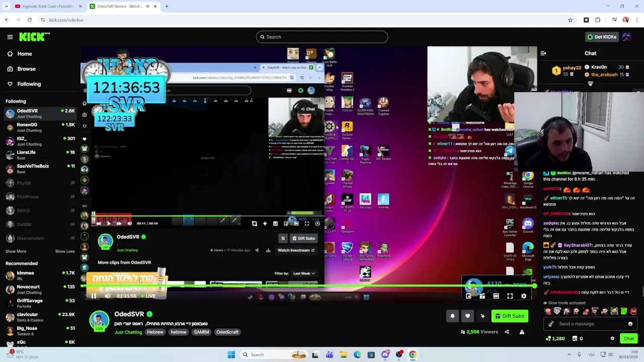The height and width of the screenshot is (362, 644).
Task: Open Discord from taskbar
Action: 385,355
